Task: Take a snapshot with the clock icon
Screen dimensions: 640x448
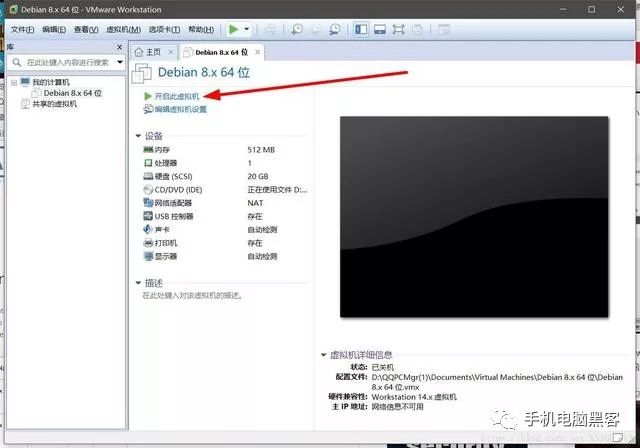Action: click(297, 29)
